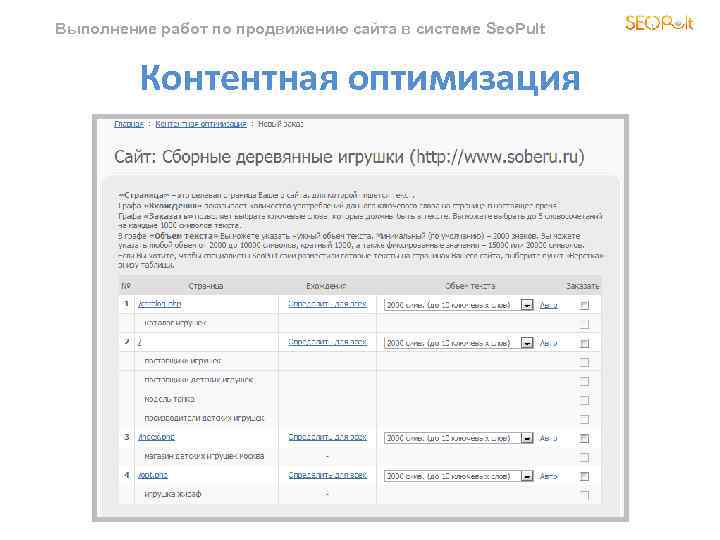Check the box for keyword 'модель танка'
This screenshot has height=540, width=720.
584,400
